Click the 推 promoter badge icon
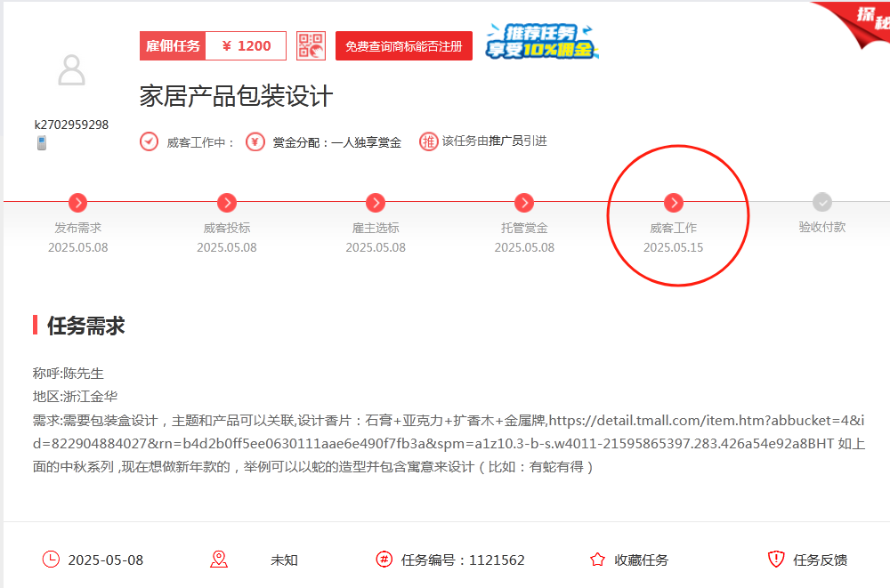 (429, 141)
